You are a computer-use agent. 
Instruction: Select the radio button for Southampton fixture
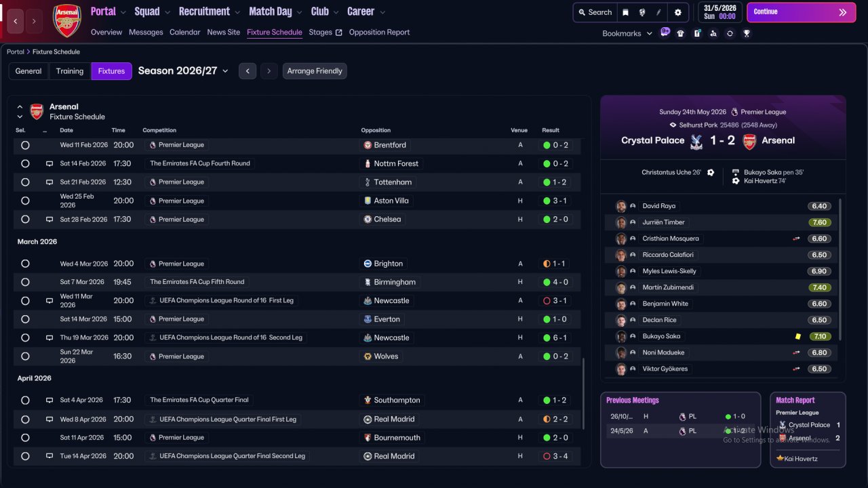point(25,401)
